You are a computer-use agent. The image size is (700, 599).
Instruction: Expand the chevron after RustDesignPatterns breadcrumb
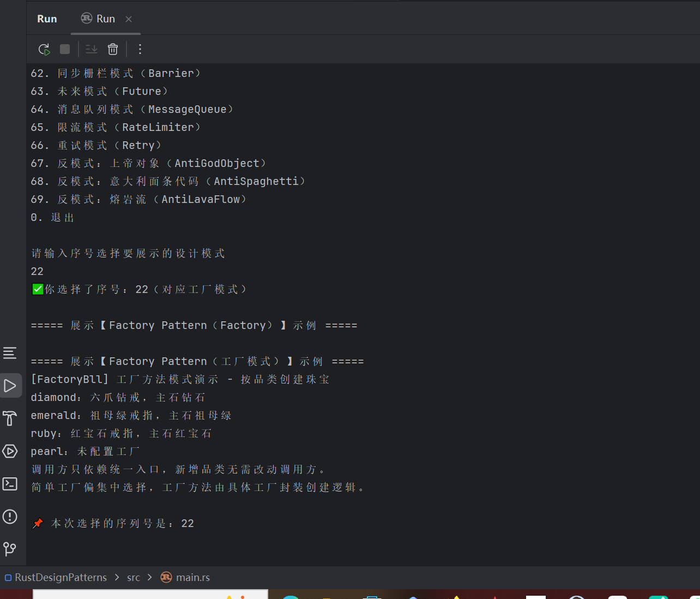tap(117, 577)
